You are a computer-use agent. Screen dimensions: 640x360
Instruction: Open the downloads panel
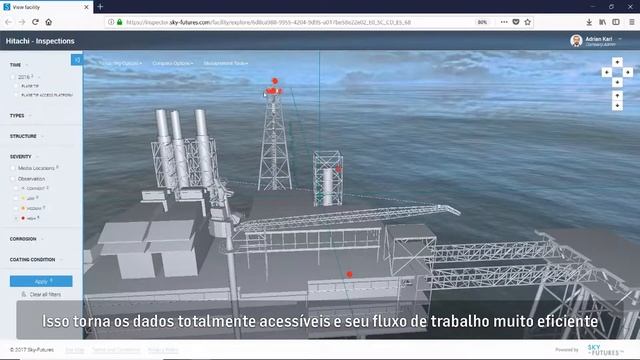(589, 22)
